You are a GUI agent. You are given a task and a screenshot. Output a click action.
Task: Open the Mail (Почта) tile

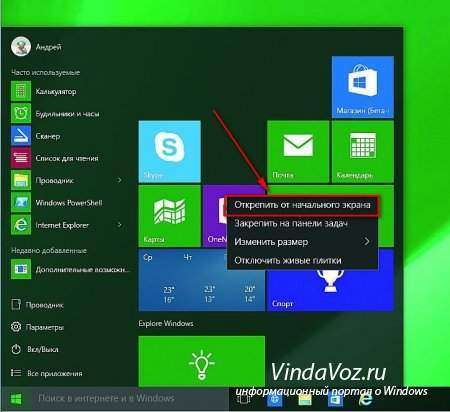tap(298, 152)
